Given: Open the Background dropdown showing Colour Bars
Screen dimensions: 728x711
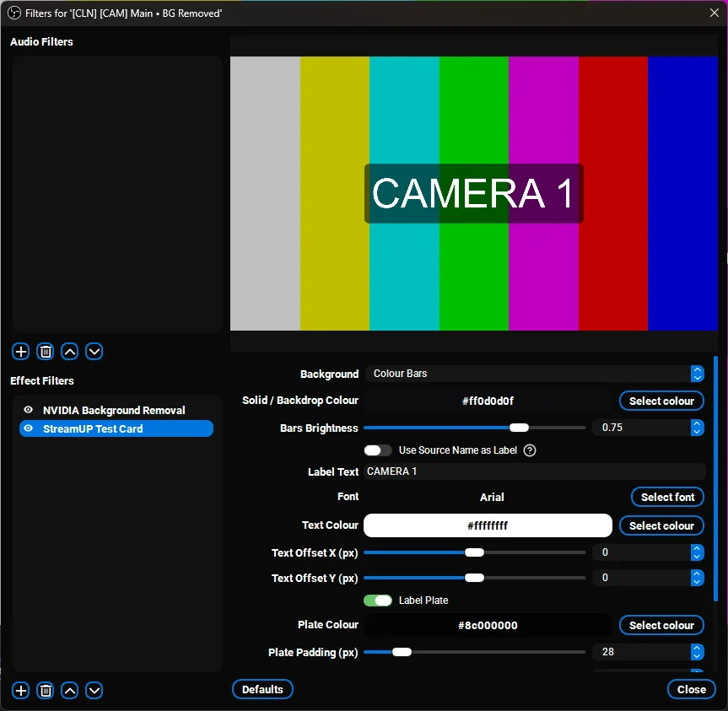Looking at the screenshot, I should point(535,374).
